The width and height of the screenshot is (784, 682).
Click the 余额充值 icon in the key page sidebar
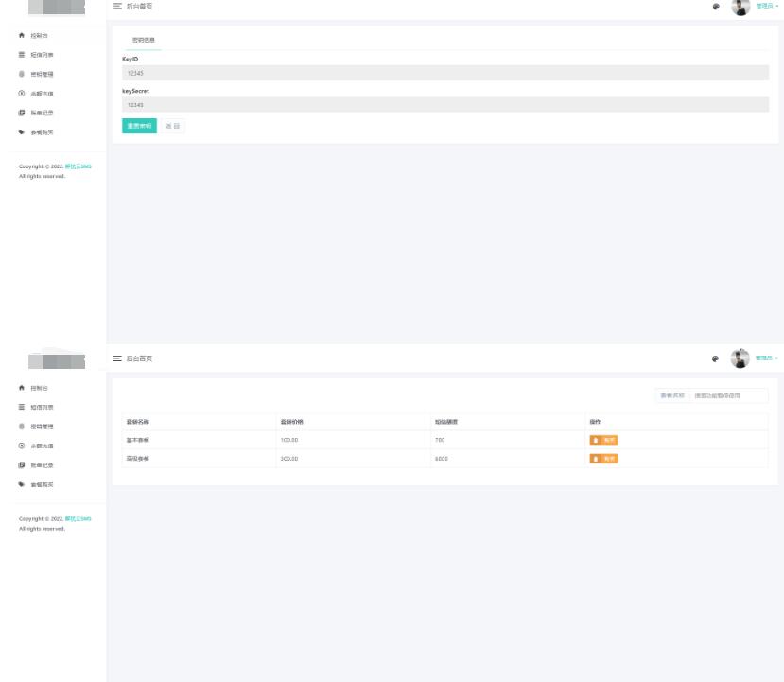[x=22, y=93]
